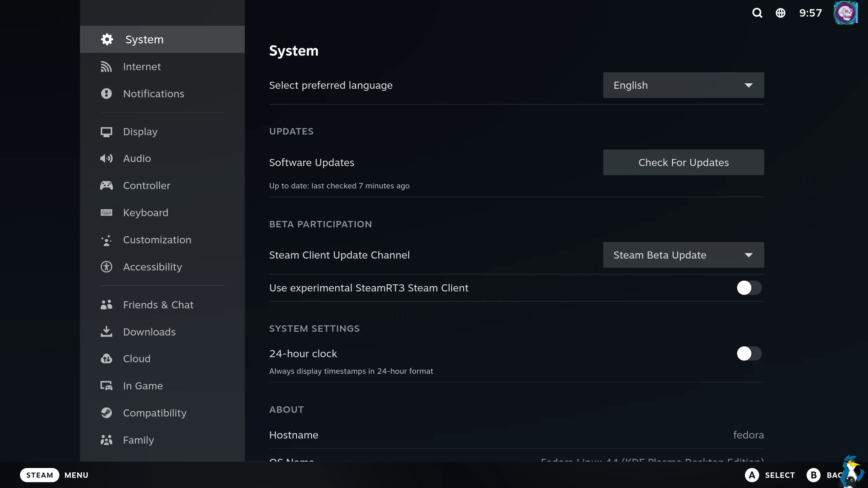Viewport: 868px width, 488px height.
Task: Click the System gear icon in sidebar
Action: (x=107, y=39)
